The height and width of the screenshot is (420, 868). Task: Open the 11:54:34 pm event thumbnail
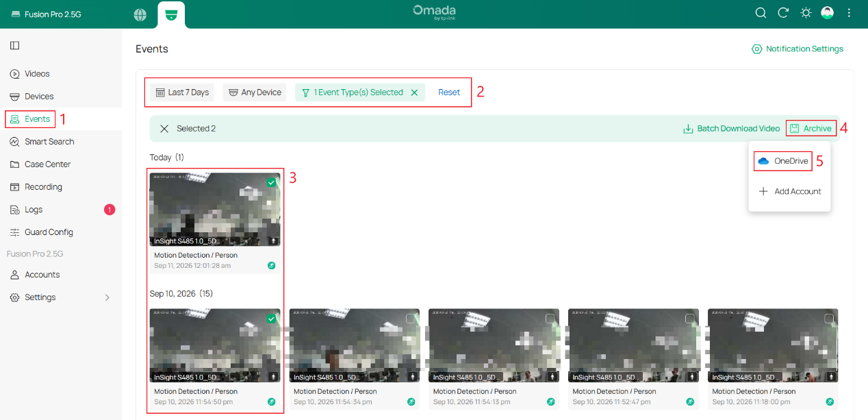pos(355,345)
